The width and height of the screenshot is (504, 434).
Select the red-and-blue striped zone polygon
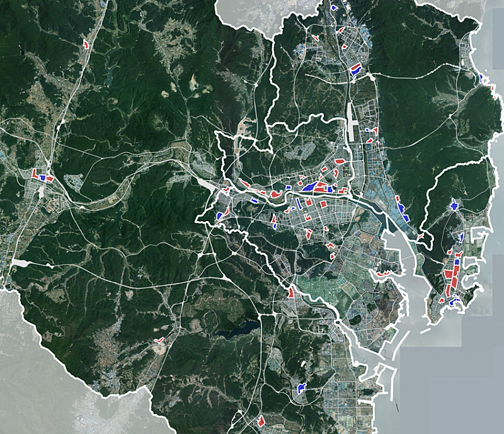(x=355, y=70)
